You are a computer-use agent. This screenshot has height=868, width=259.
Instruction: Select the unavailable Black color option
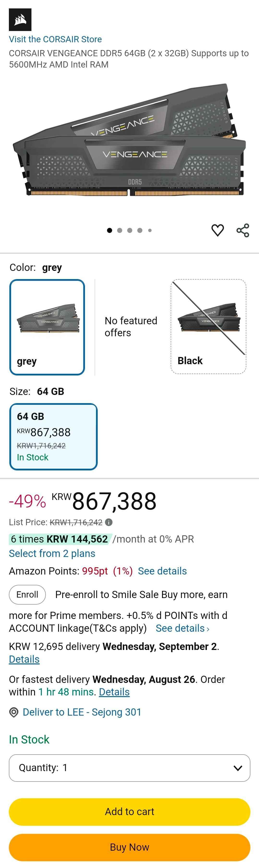tap(208, 326)
